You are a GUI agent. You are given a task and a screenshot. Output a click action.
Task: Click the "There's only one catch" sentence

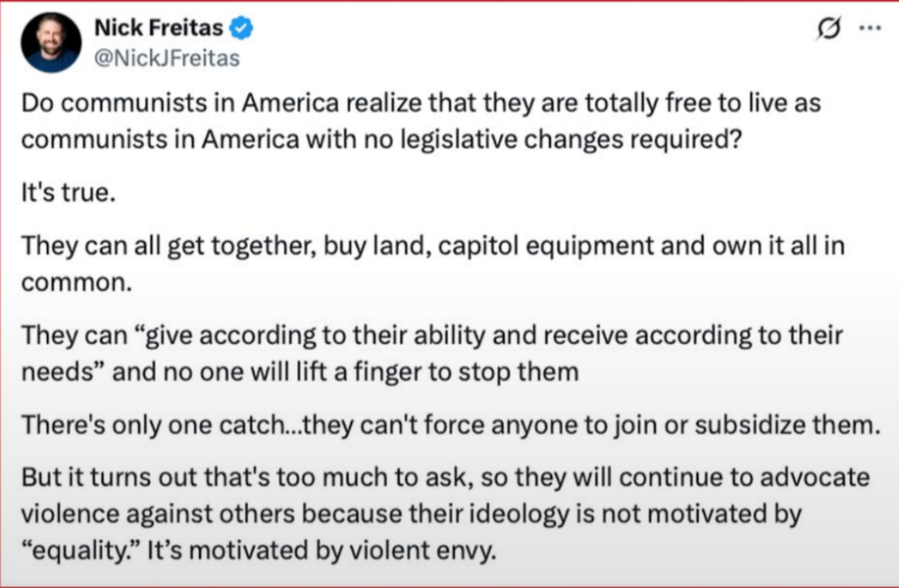[447, 428]
